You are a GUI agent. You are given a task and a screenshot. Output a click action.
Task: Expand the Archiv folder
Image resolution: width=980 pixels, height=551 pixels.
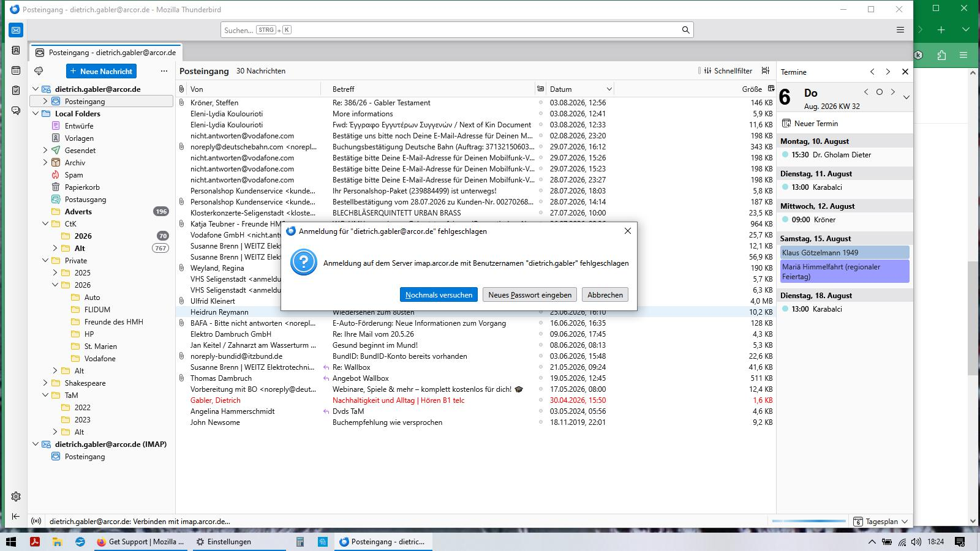coord(45,162)
